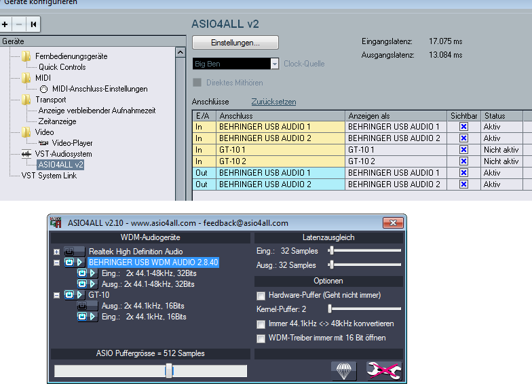Click play arrow next to GT-10 device
Image resolution: width=532 pixels, height=392 pixels.
point(80,294)
